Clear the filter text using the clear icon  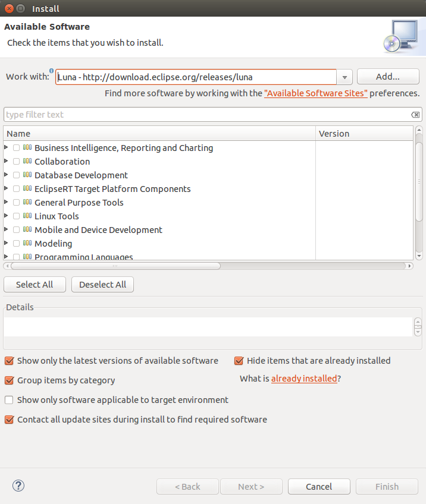(x=415, y=115)
